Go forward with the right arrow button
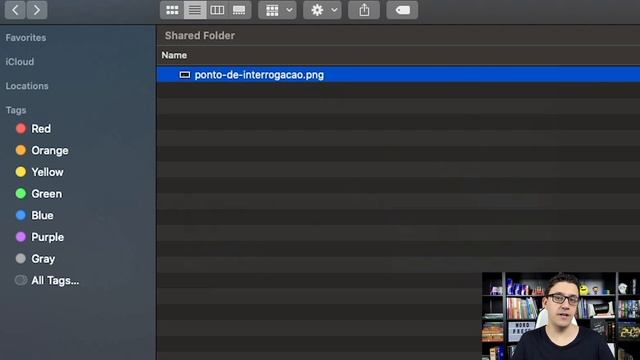640x360 pixels. (x=37, y=10)
